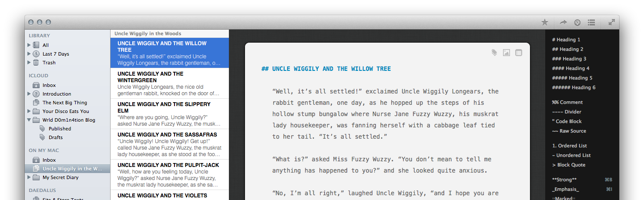Open Uncle Wiggily and the Violets sheet
Viewport: 644px width, 200px height.
tap(170, 195)
